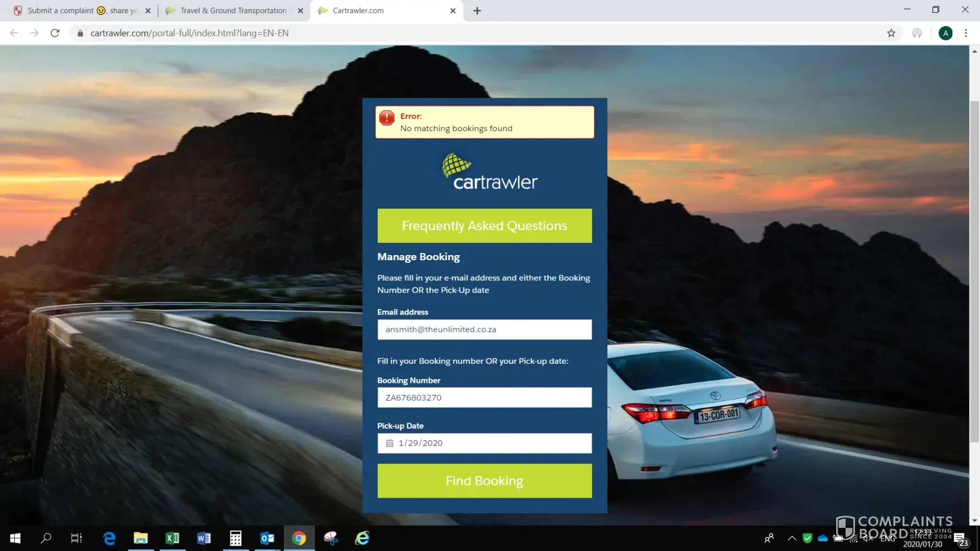Viewport: 980px width, 551px height.
Task: Click the Email address field
Action: click(x=484, y=329)
